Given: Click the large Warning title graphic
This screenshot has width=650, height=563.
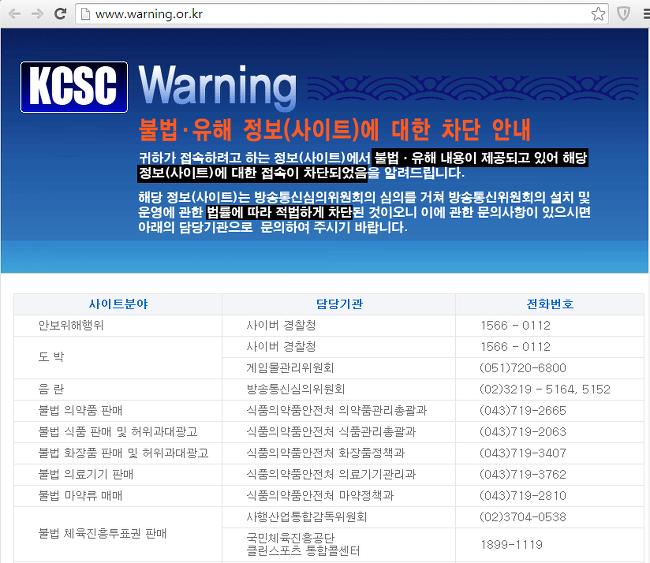Looking at the screenshot, I should pyautogui.click(x=217, y=86).
